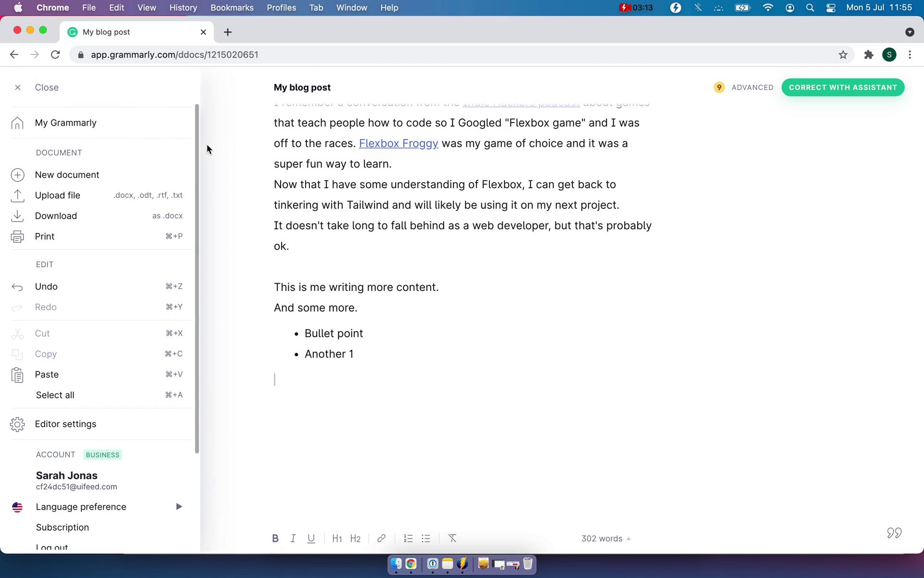The height and width of the screenshot is (578, 924).
Task: Open Finder from the Dock
Action: tap(396, 564)
